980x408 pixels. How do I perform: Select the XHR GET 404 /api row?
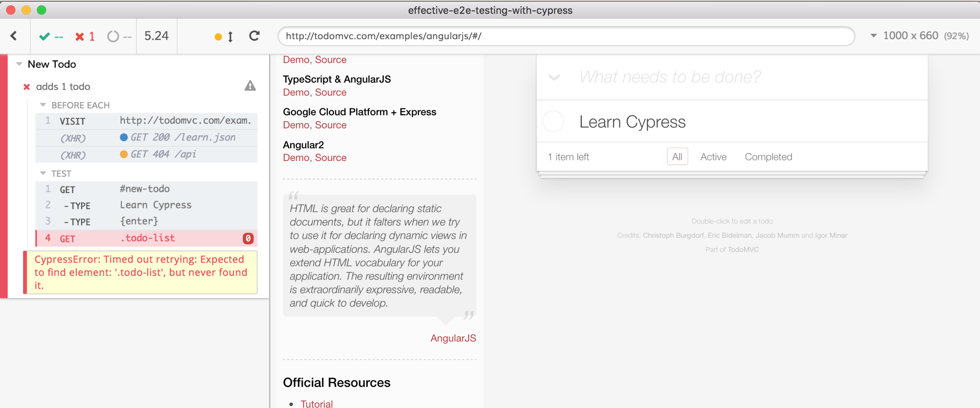[x=147, y=154]
